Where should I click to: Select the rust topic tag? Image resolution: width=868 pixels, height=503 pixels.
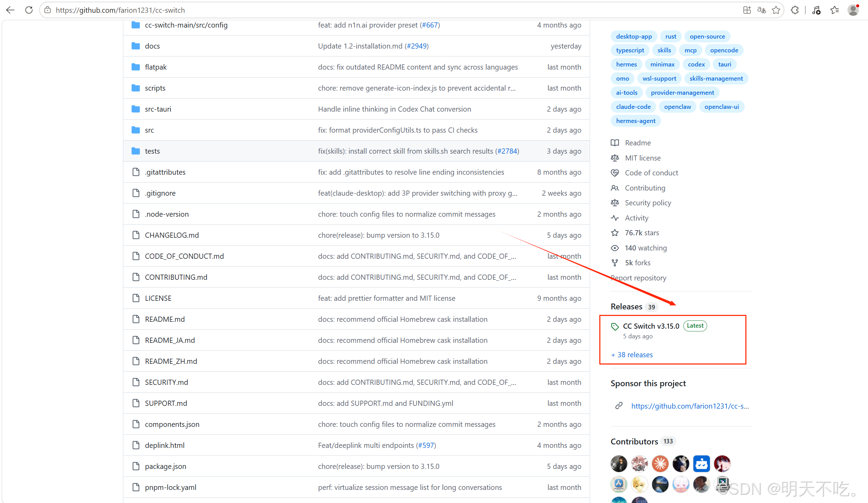[671, 37]
